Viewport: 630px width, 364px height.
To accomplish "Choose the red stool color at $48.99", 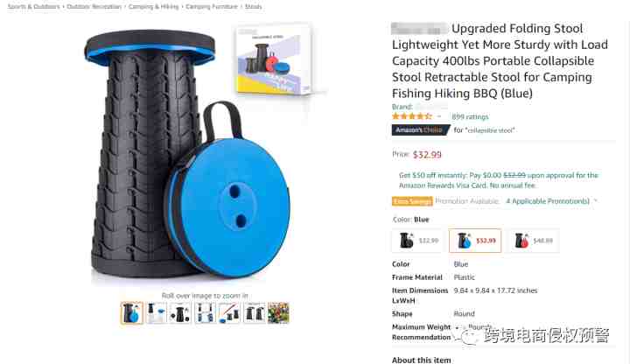I will [534, 241].
